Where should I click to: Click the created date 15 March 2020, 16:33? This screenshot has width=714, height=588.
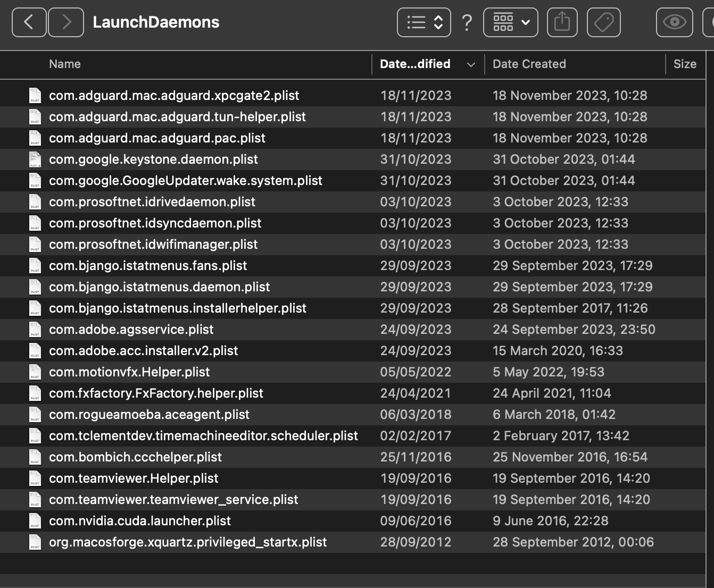click(x=558, y=351)
